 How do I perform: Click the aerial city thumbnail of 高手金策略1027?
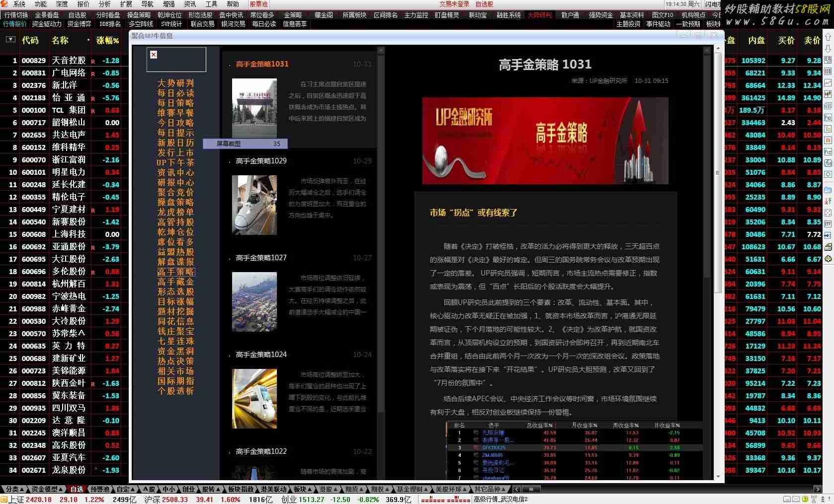pos(254,302)
